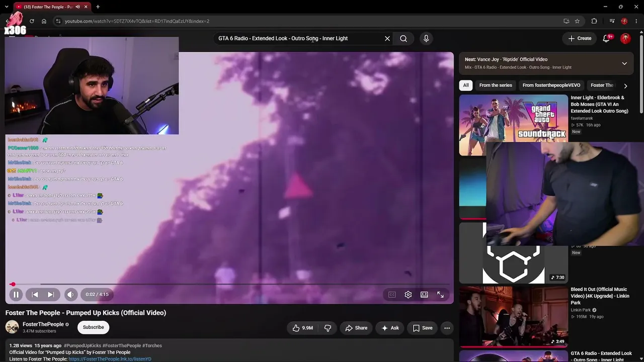The width and height of the screenshot is (644, 362).
Task: Share this video
Action: tap(356, 328)
